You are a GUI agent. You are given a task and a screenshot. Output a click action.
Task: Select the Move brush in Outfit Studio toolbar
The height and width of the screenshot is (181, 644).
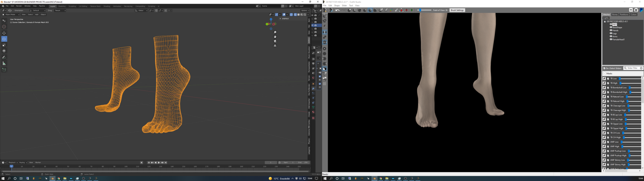pos(370,10)
